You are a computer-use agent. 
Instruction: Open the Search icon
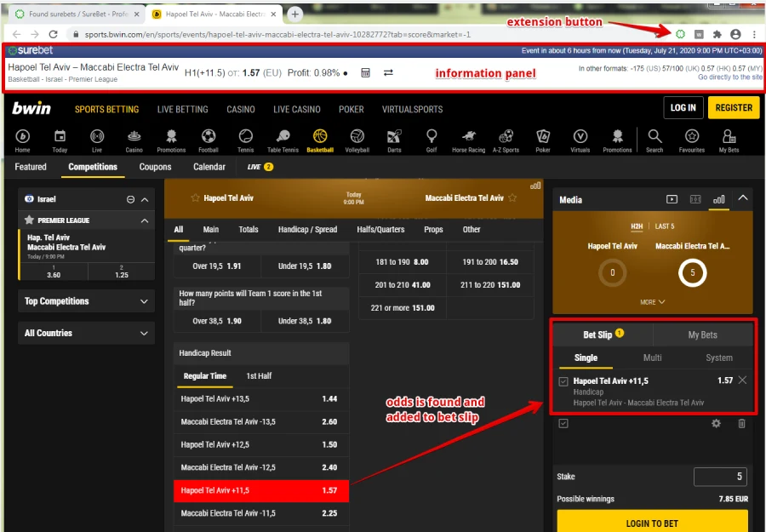pos(654,138)
